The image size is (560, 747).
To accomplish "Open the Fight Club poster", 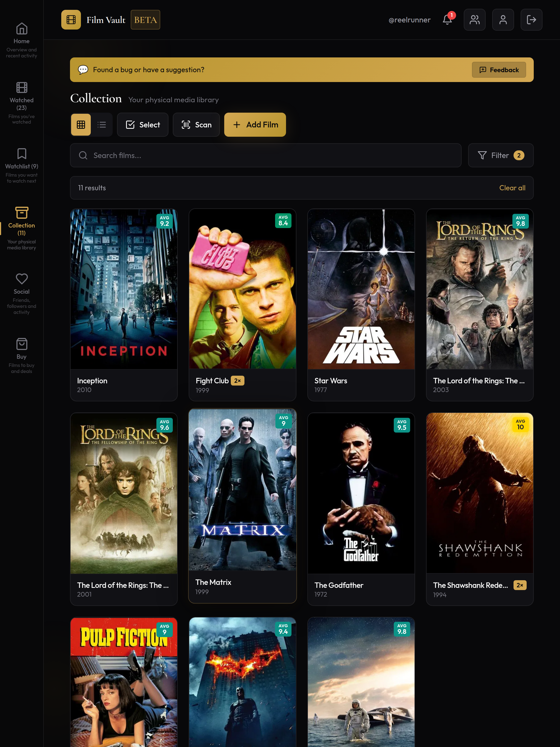I will pyautogui.click(x=243, y=289).
